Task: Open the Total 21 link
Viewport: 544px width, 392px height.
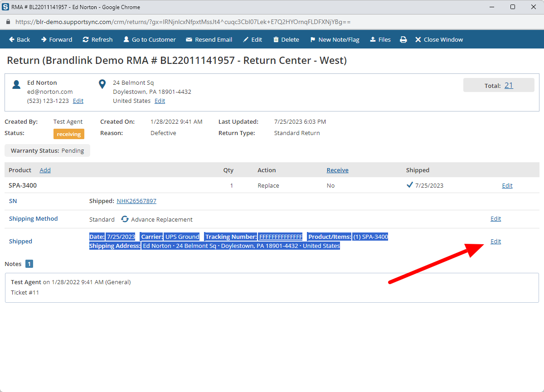Action: click(509, 85)
